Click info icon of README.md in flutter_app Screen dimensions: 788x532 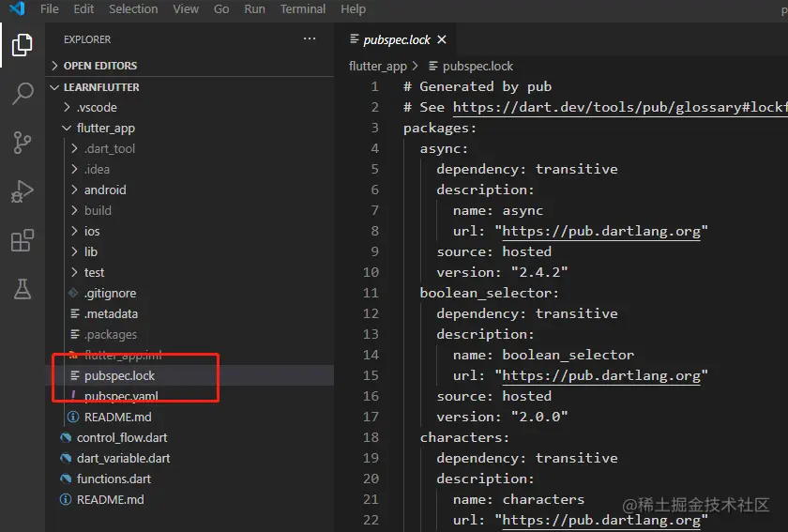click(73, 417)
